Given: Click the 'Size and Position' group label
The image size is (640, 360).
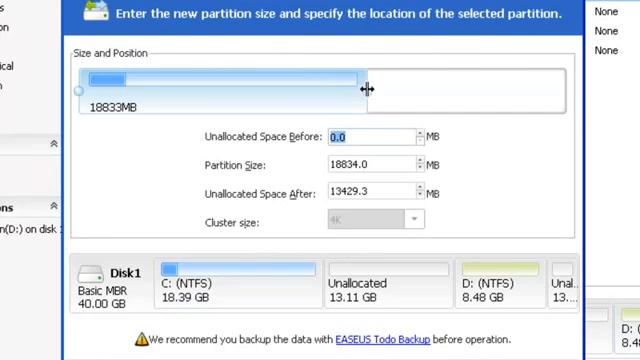Looking at the screenshot, I should (110, 53).
